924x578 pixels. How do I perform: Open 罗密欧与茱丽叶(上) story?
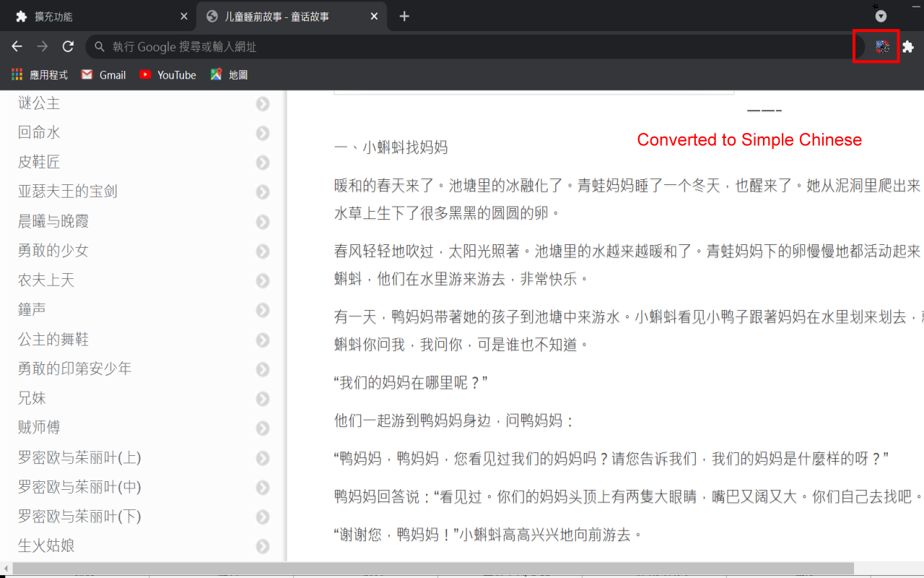[x=78, y=457]
